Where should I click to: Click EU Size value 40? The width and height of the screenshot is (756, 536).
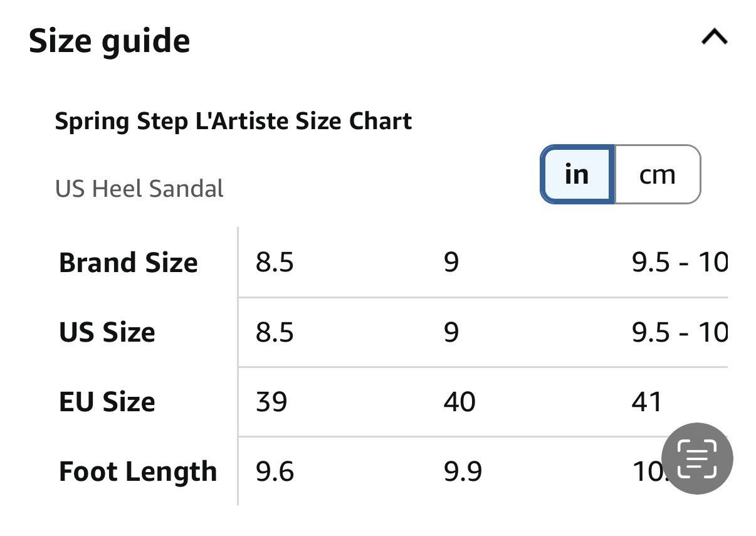click(459, 402)
